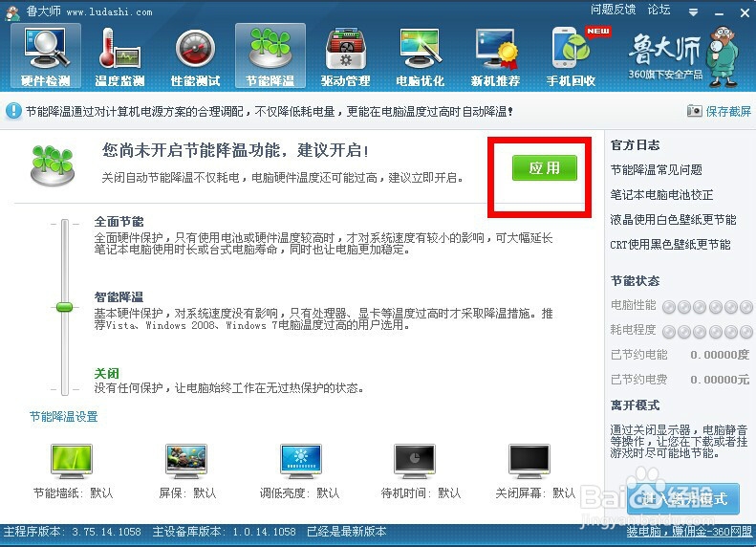This screenshot has width=756, height=547.
Task: Open the 手机回收 phone recycling tab
Action: (571, 56)
